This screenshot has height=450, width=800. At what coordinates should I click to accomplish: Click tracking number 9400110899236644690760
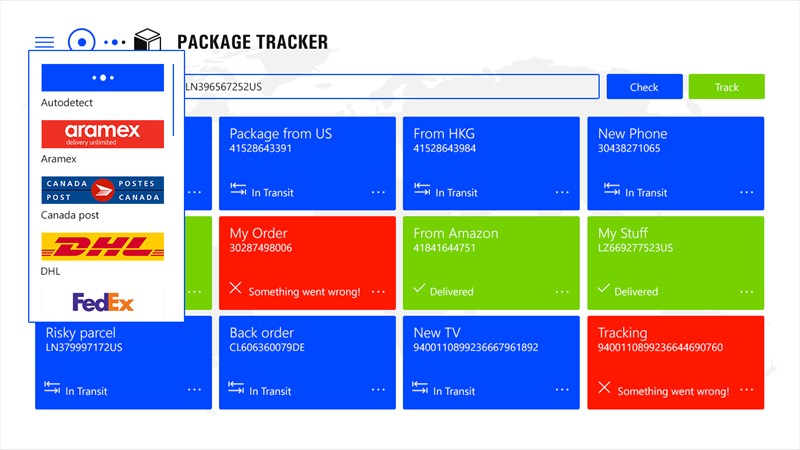[x=660, y=347]
